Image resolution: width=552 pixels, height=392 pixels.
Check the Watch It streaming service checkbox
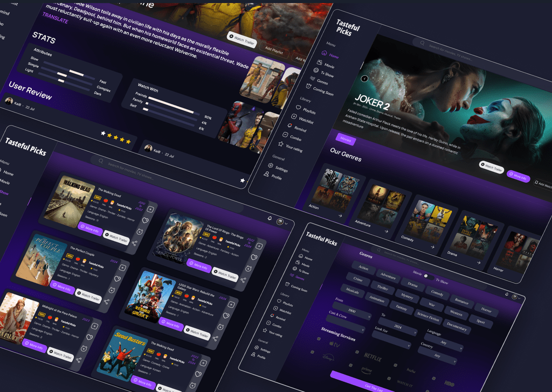pyautogui.click(x=389, y=379)
